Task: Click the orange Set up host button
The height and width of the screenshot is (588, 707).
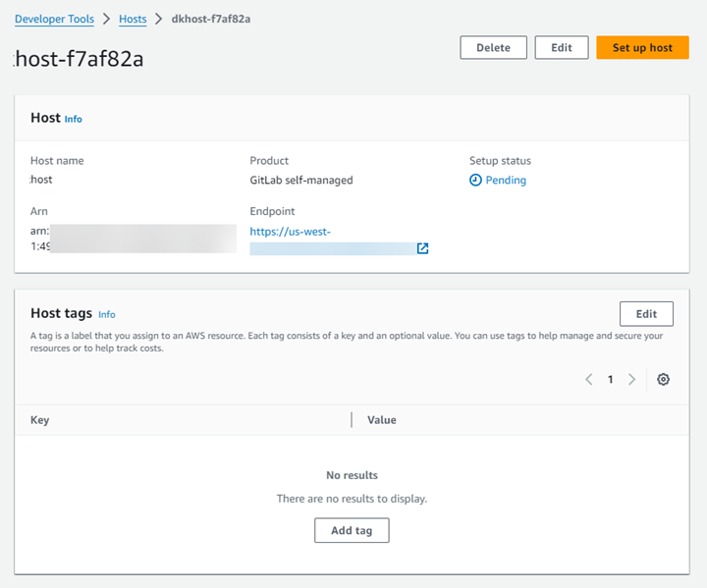Action: [642, 48]
